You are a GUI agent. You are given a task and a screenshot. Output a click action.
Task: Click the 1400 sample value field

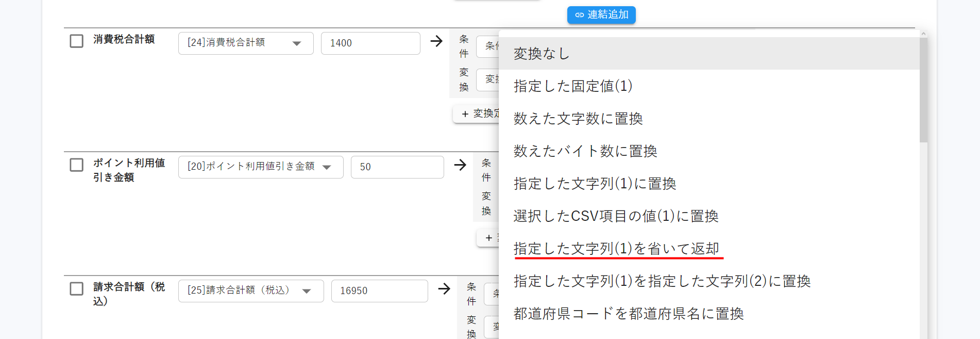pyautogui.click(x=370, y=43)
